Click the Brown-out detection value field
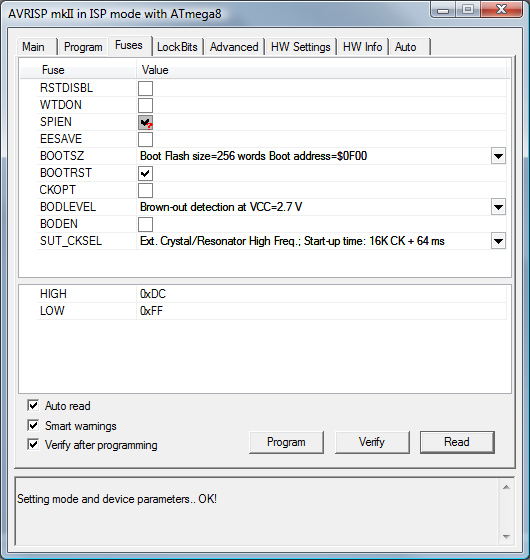The width and height of the screenshot is (530, 560). [314, 207]
